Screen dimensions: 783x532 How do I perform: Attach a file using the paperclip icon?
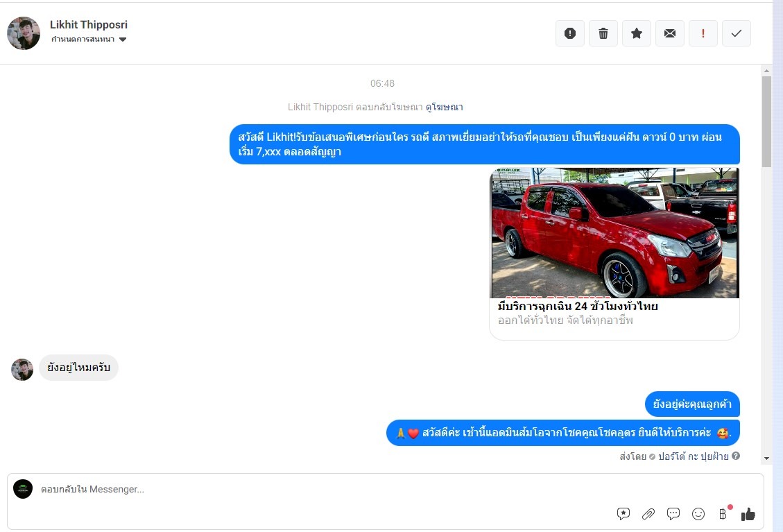click(x=648, y=513)
